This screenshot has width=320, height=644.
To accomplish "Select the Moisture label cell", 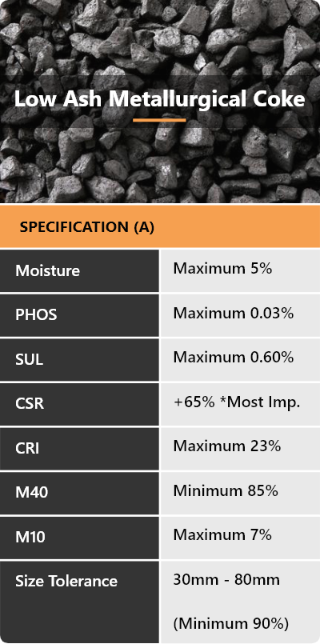I will coord(79,270).
